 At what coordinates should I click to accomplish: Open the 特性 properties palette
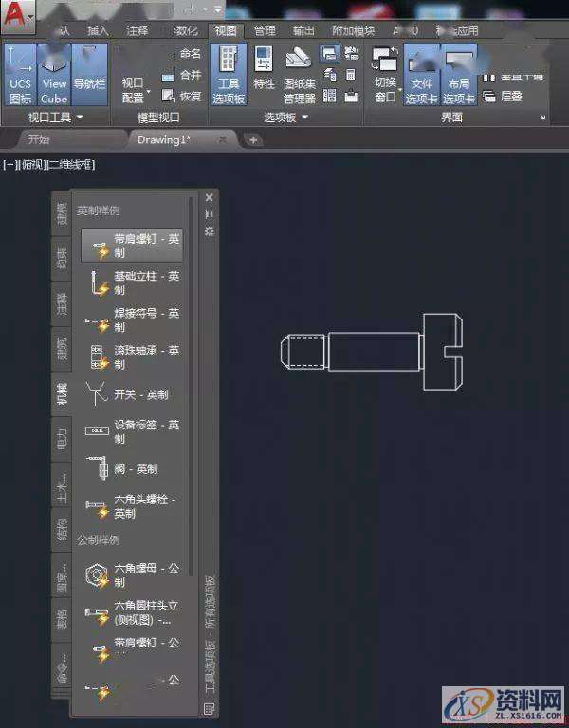point(264,69)
